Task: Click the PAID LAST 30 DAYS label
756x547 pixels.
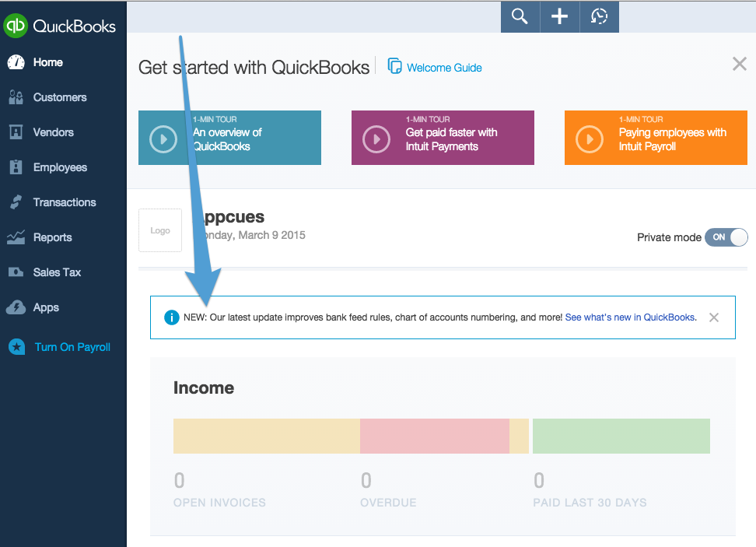Action: tap(590, 503)
